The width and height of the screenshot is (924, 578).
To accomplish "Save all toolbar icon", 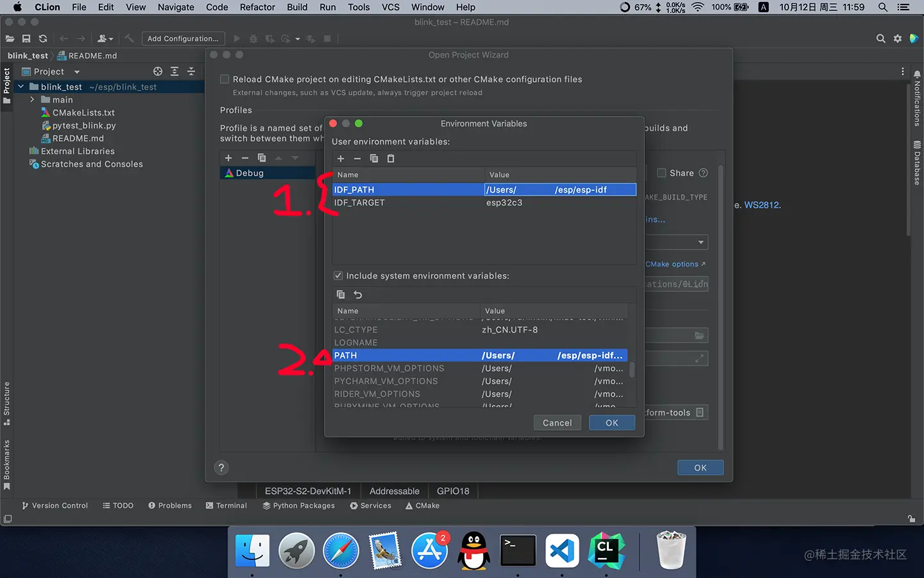I will [x=26, y=39].
